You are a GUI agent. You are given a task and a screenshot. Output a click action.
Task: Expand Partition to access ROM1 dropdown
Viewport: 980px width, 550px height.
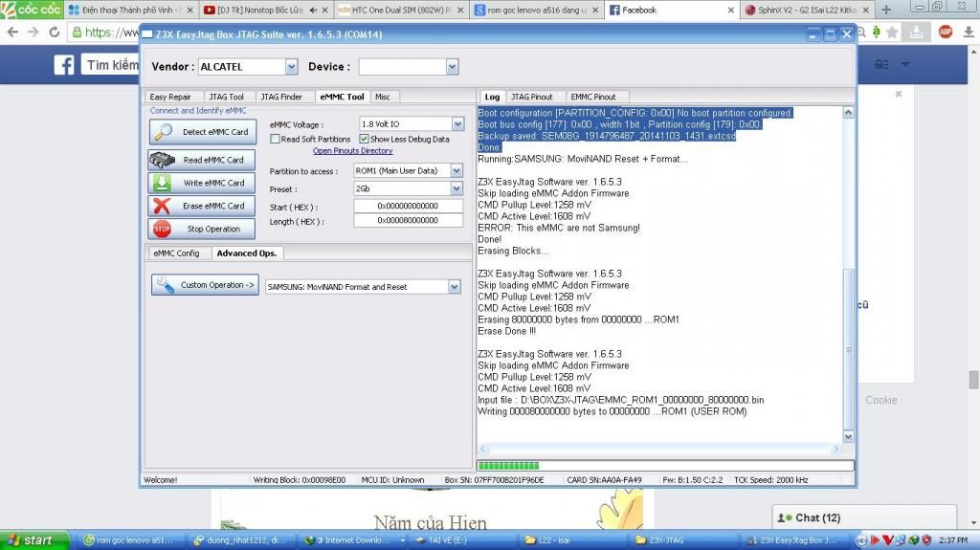(x=457, y=170)
